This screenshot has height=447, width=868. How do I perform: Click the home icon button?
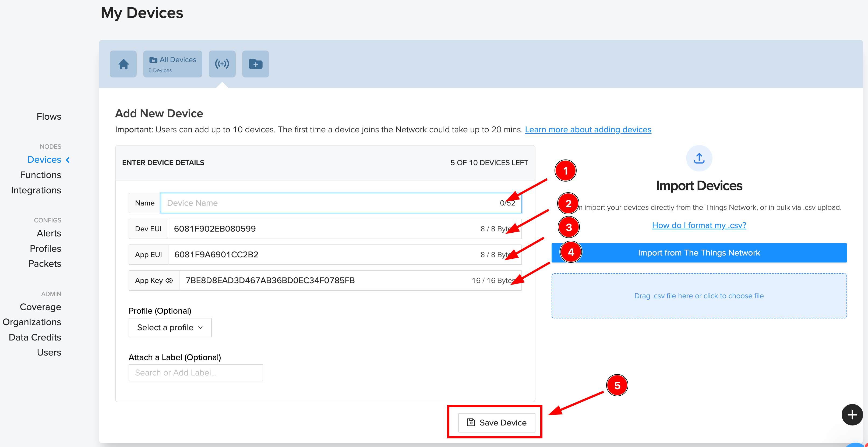[123, 64]
